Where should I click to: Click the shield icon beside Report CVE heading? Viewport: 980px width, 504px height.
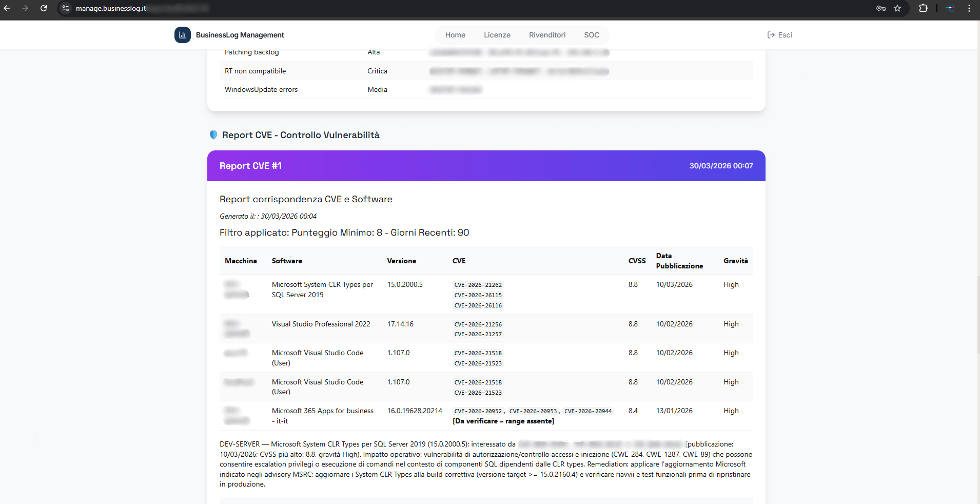[213, 134]
